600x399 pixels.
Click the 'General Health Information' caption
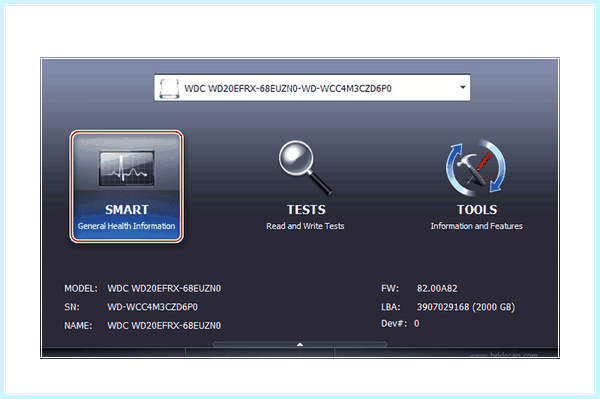(126, 226)
